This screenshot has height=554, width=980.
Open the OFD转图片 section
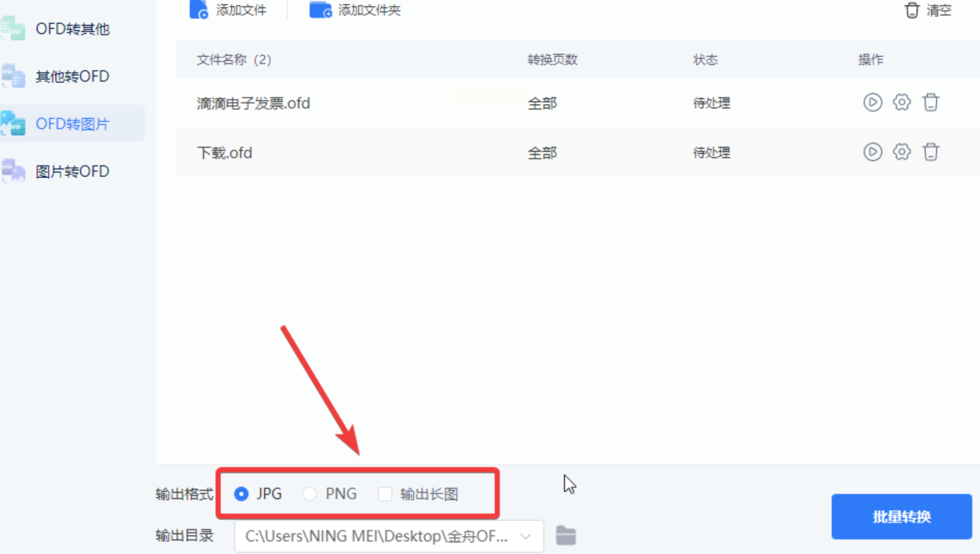coord(72,124)
